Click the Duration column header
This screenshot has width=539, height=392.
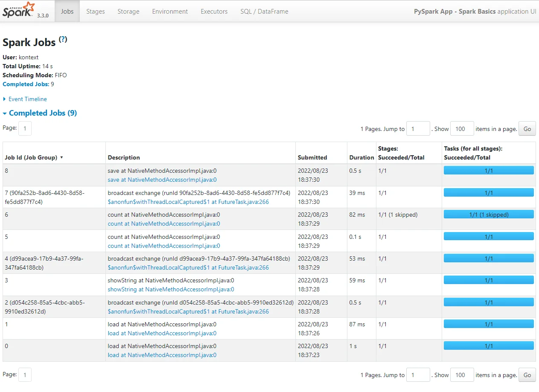point(361,157)
